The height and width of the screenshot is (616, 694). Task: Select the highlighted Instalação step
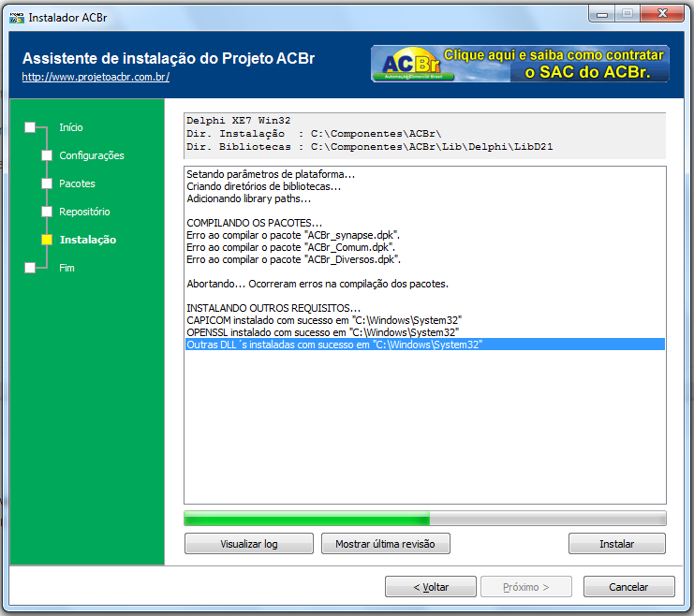(88, 240)
